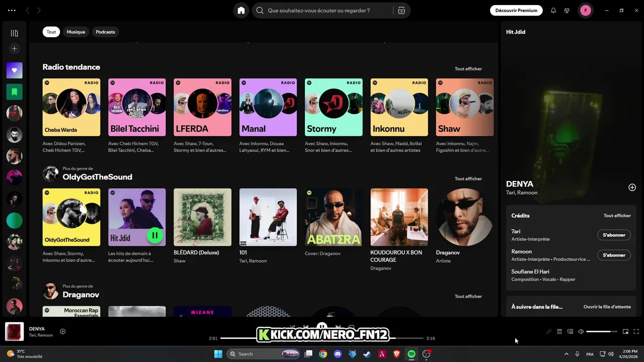
Task: Open the profile avatar menu
Action: tap(585, 10)
